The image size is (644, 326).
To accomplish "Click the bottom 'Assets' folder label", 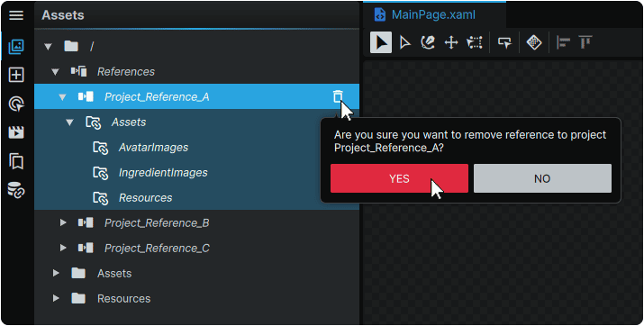I will [114, 274].
